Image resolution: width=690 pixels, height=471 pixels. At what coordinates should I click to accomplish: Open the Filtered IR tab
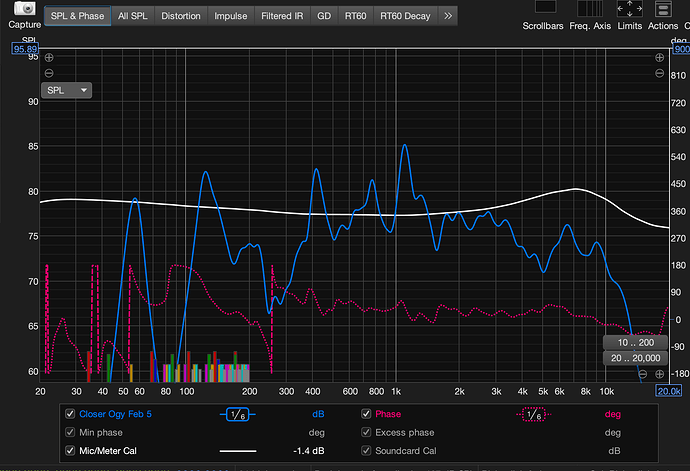click(x=282, y=16)
